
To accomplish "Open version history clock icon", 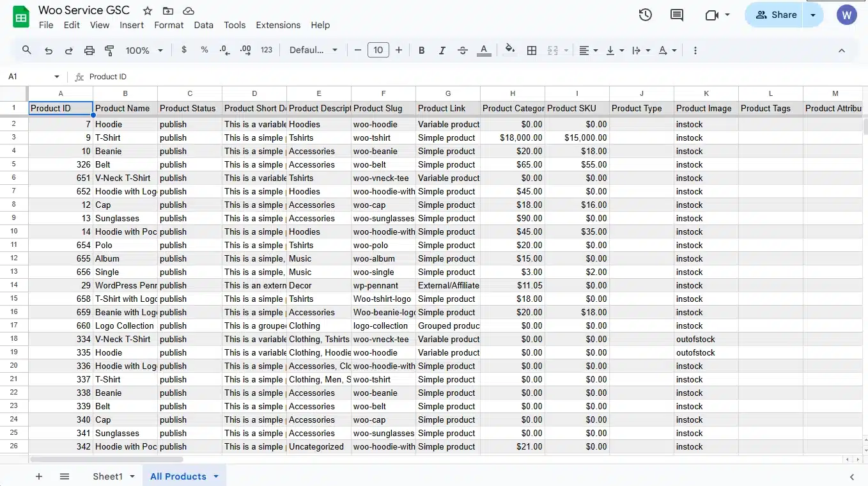I will [x=645, y=15].
